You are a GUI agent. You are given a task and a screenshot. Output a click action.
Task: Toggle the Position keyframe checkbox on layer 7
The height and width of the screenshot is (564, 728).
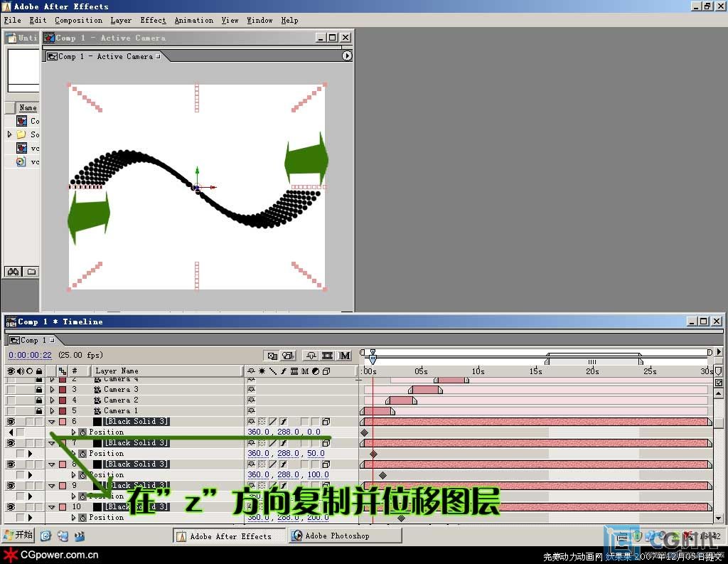[x=20, y=454]
